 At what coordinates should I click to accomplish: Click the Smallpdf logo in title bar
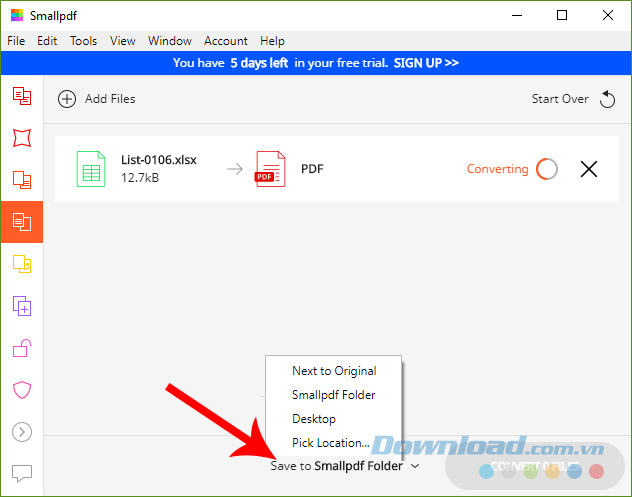pyautogui.click(x=17, y=15)
